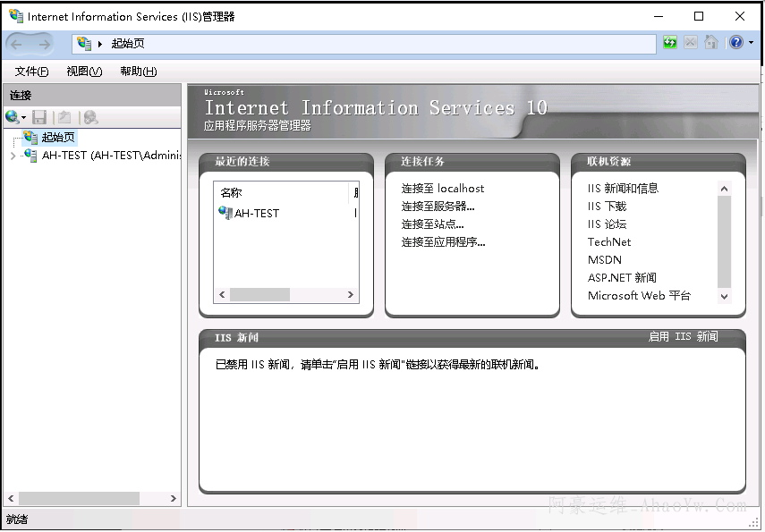
Task: Click the IIS Manager title bar icon
Action: (16, 17)
